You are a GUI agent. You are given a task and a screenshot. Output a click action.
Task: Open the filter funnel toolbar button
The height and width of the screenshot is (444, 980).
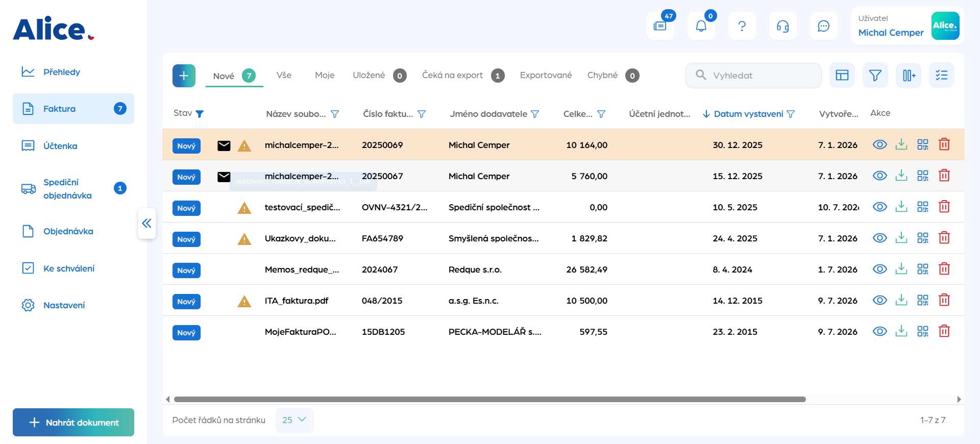[875, 76]
